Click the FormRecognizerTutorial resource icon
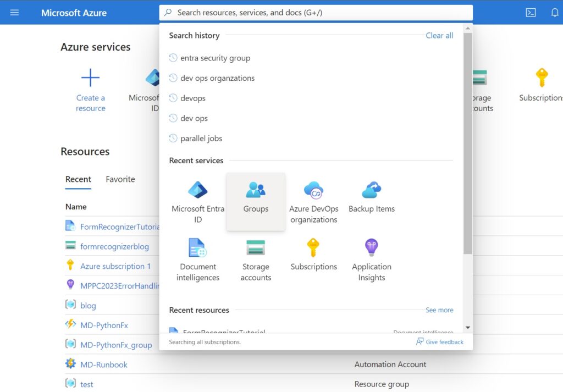Image resolution: width=563 pixels, height=392 pixels. (70, 226)
